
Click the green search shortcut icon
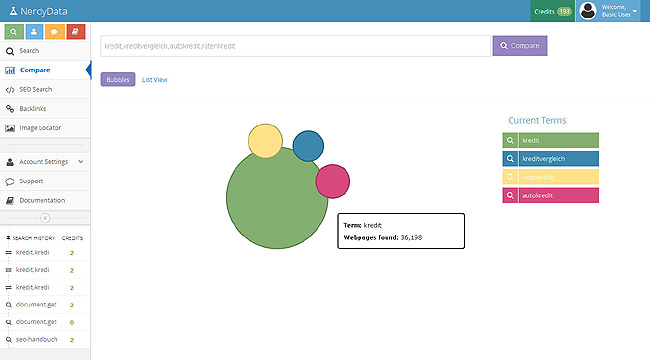coord(14,32)
